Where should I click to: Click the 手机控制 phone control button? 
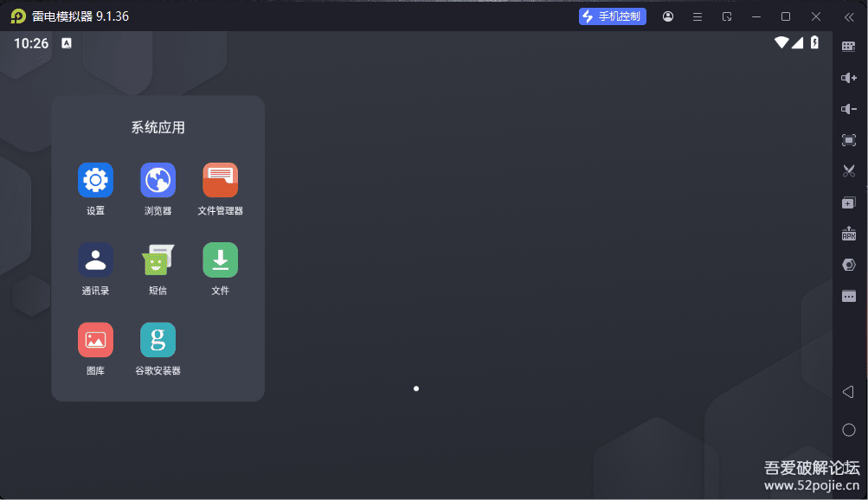click(x=613, y=16)
